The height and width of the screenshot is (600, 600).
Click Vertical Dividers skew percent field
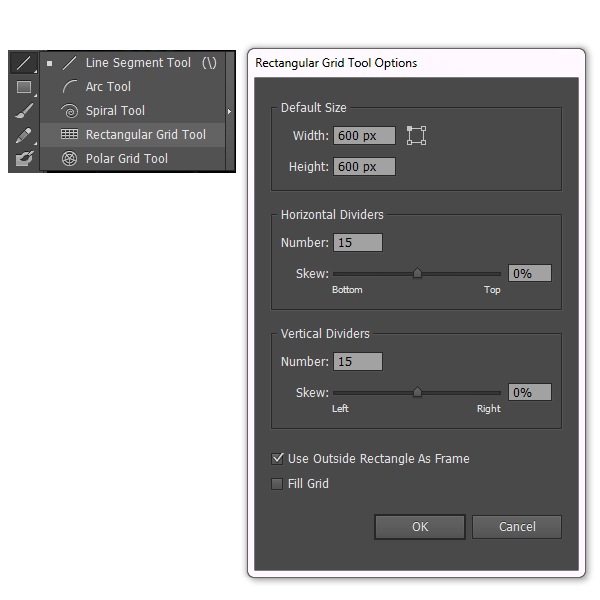point(530,392)
